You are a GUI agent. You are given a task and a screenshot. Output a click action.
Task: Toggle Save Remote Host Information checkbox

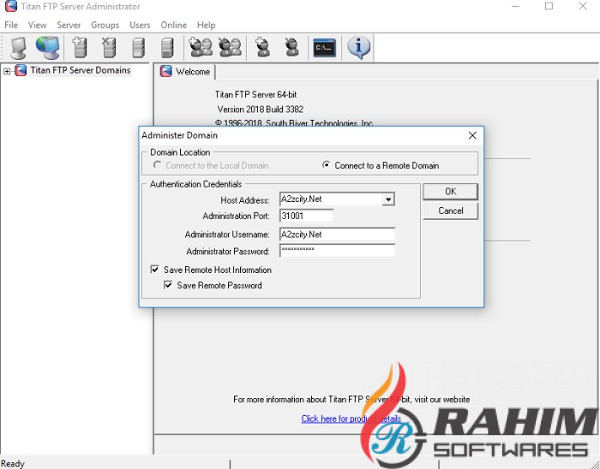(155, 269)
